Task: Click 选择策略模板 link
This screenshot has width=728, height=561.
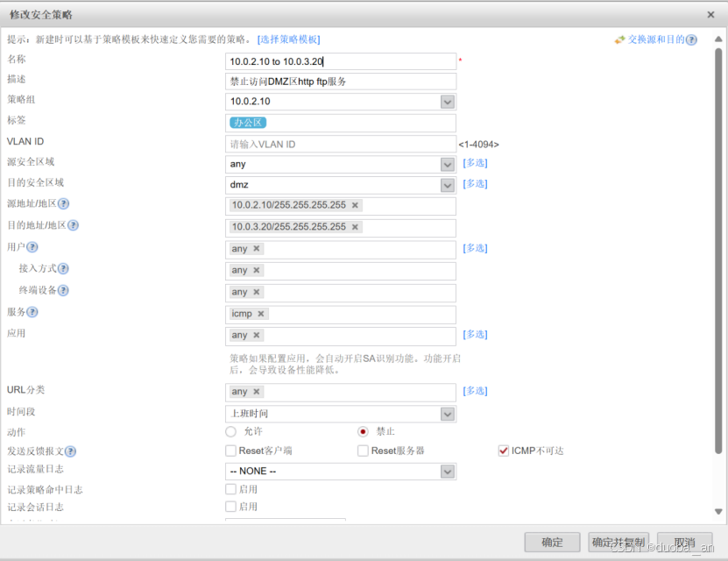Action: [289, 39]
